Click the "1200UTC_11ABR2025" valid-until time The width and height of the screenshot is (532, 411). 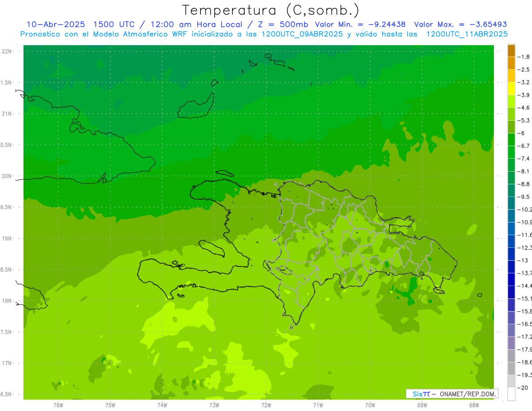pyautogui.click(x=467, y=34)
